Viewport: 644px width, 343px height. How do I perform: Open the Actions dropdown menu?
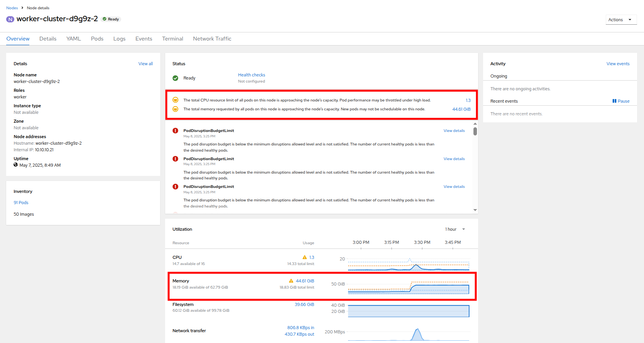(620, 20)
